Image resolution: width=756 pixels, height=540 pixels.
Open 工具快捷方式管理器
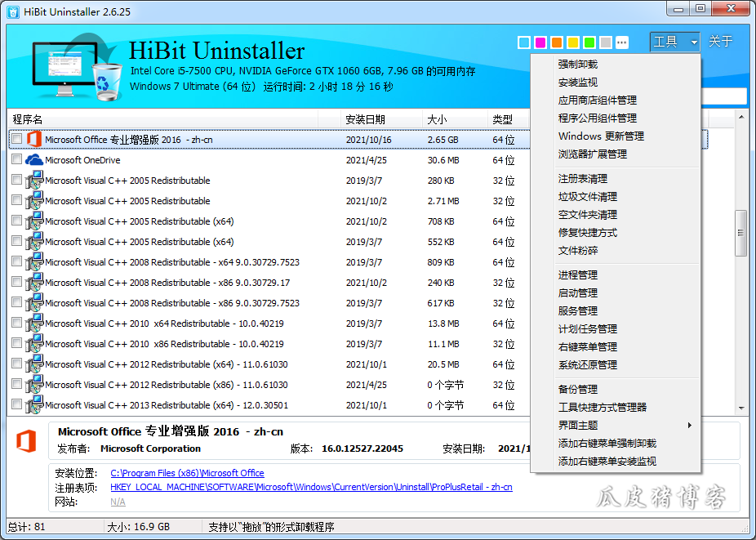[616, 408]
